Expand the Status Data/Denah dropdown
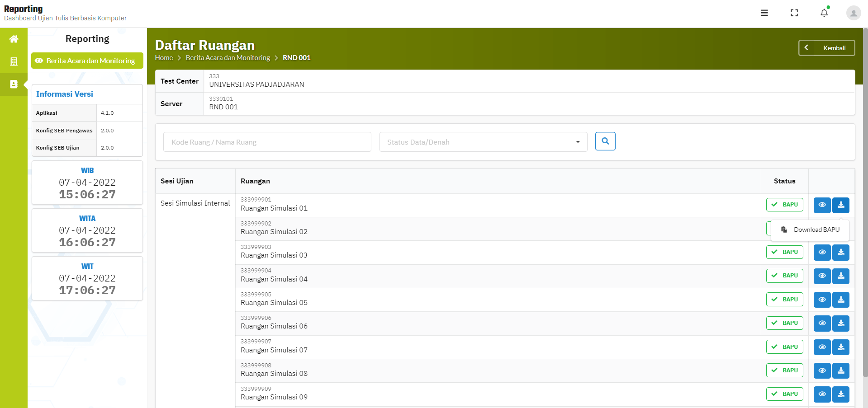The width and height of the screenshot is (868, 408). pos(483,142)
